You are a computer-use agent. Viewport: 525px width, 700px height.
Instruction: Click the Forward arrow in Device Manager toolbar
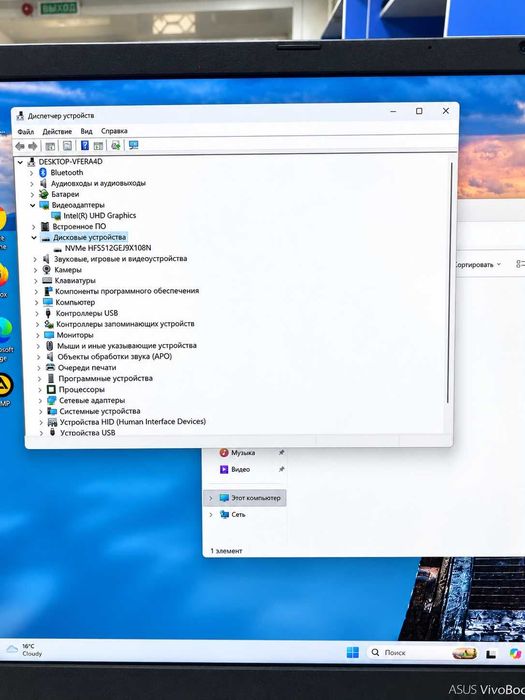click(x=33, y=146)
